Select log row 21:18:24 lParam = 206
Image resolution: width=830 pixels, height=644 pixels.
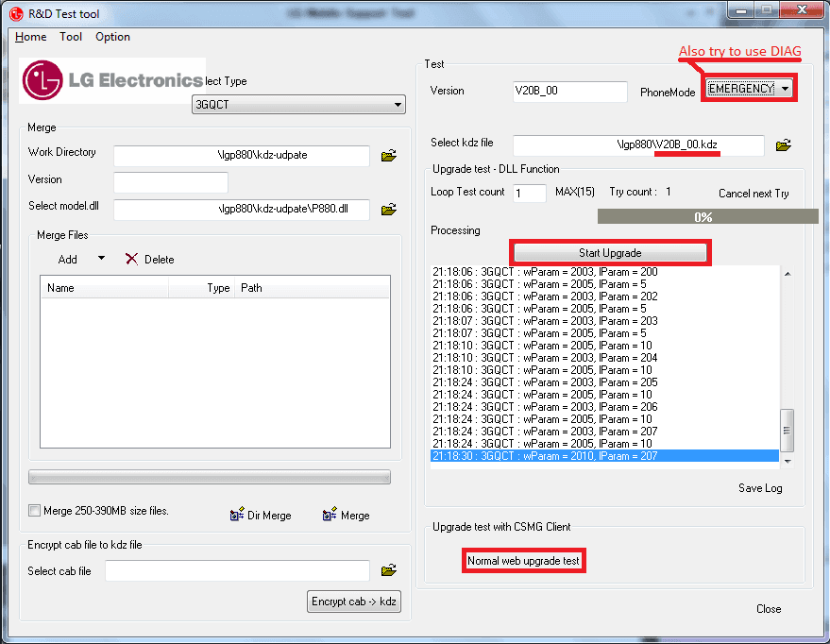click(x=604, y=407)
